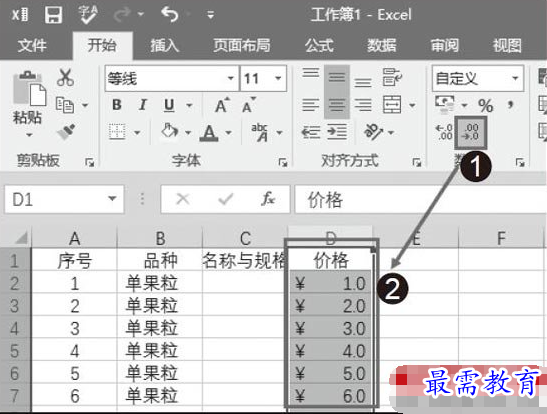Switch to the 数据 ribbon tab
This screenshot has height=414, width=547.
tap(382, 46)
